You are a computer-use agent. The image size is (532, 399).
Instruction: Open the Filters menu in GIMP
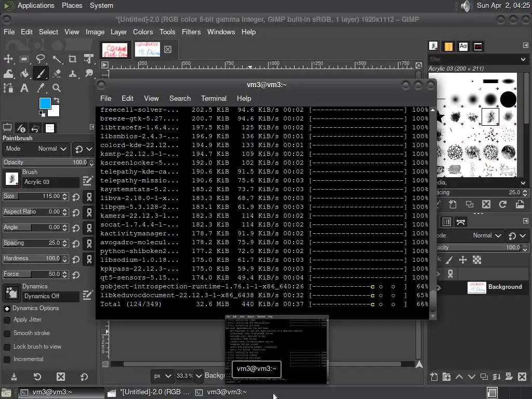click(x=191, y=32)
